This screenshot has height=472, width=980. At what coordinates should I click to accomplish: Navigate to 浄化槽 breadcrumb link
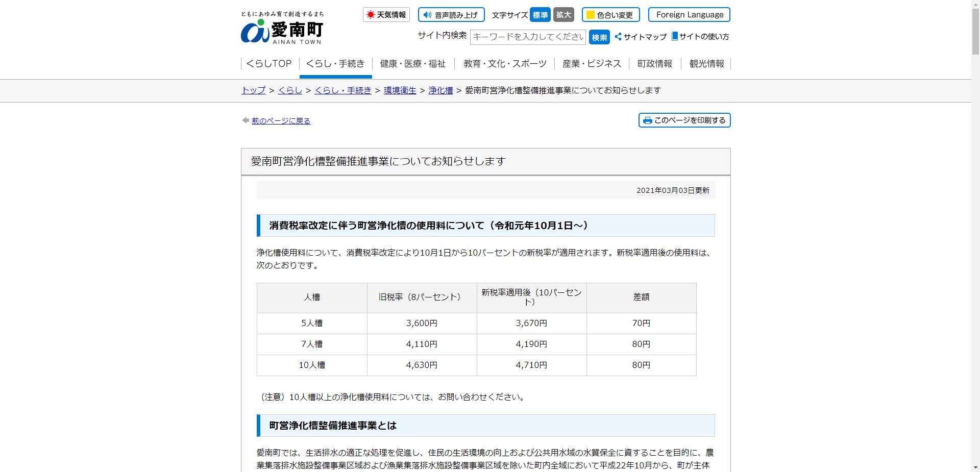(440, 90)
